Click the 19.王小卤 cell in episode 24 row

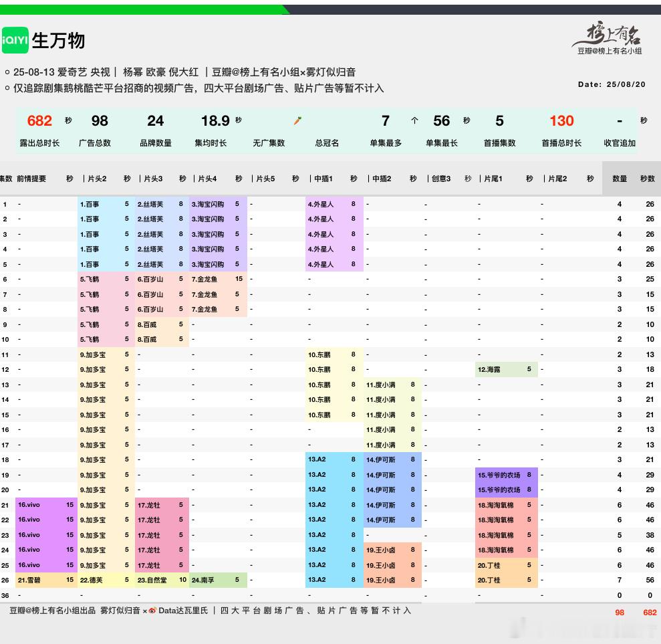[392, 550]
